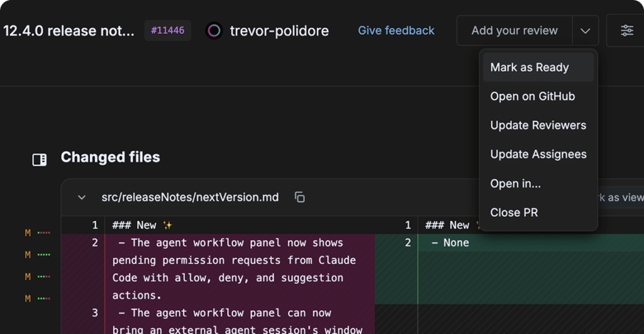Open the dropdown arrow beside Add your review
Screen dimensions: 644x334
point(586,30)
